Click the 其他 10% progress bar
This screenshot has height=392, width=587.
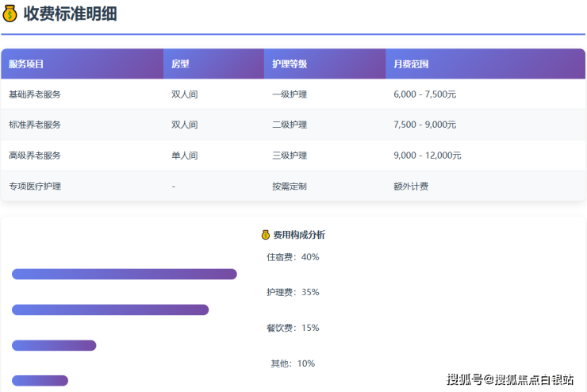[40, 381]
